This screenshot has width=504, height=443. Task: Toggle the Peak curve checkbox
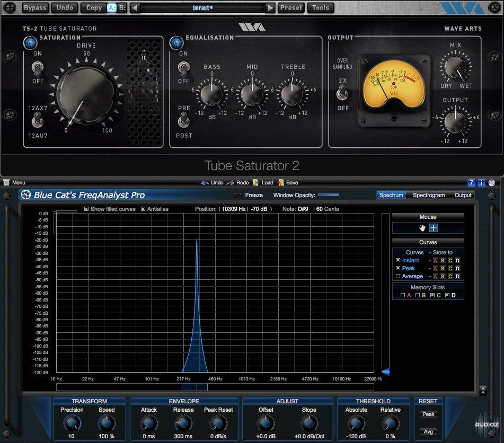coord(398,268)
